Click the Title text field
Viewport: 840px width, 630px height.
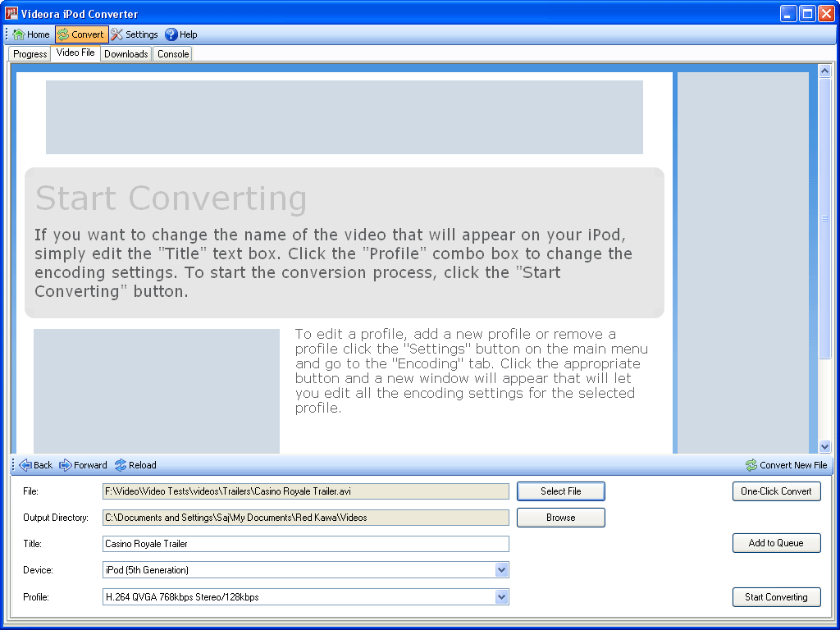coord(305,544)
